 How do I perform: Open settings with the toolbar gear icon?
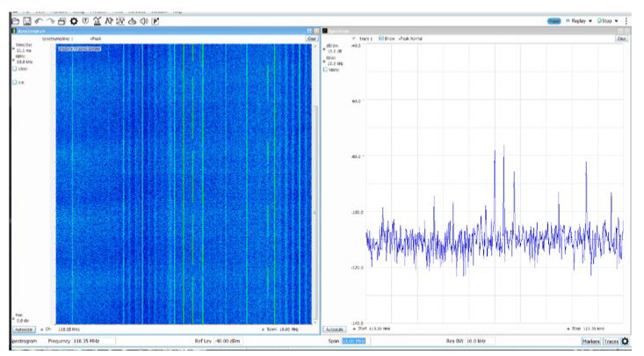pos(74,20)
